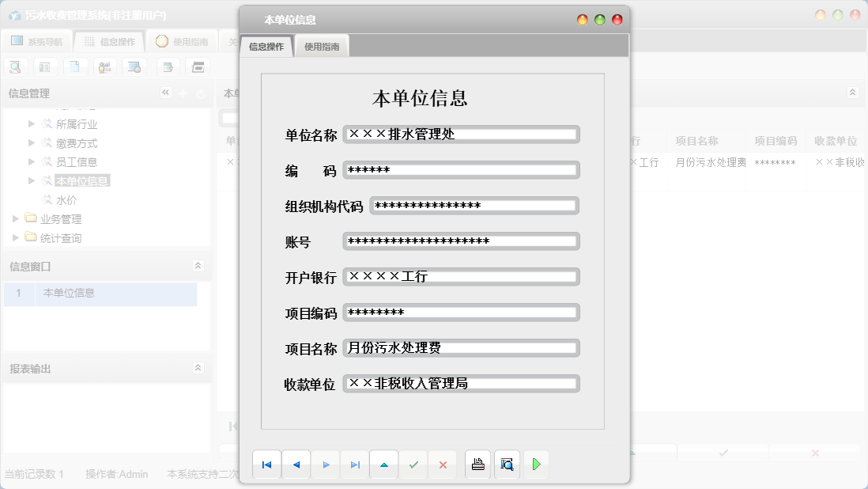Confirm changes with the green check icon

[413, 464]
